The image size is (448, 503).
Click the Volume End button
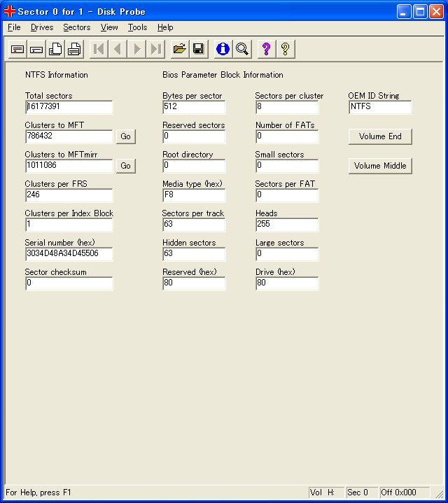click(380, 136)
